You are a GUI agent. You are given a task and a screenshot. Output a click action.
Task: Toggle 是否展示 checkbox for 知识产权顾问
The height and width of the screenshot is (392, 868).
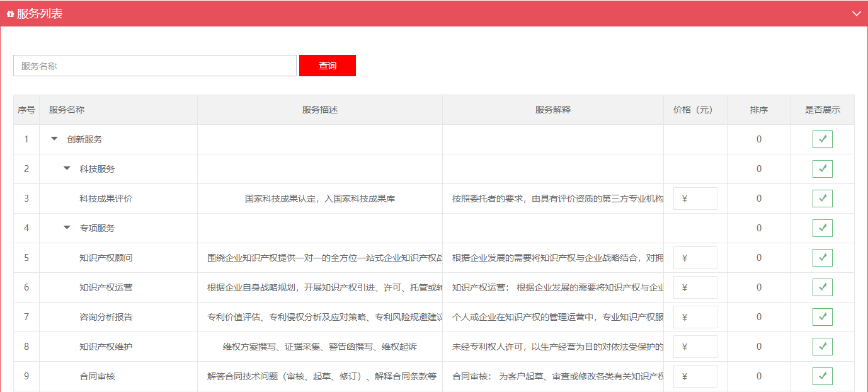point(823,258)
